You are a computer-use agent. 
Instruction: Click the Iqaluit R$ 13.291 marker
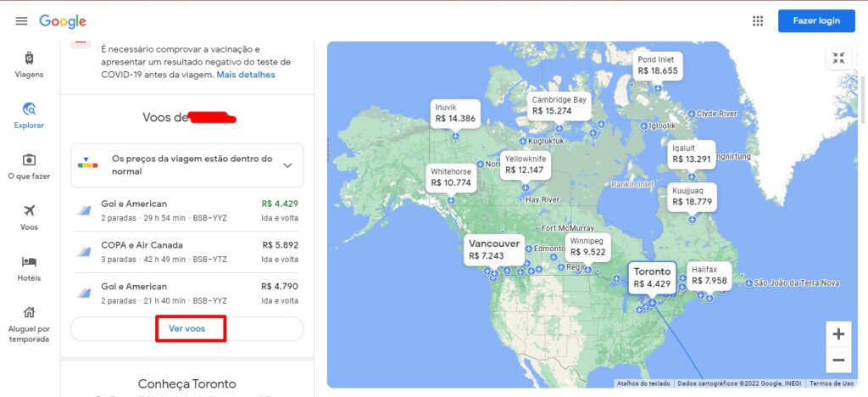[692, 154]
